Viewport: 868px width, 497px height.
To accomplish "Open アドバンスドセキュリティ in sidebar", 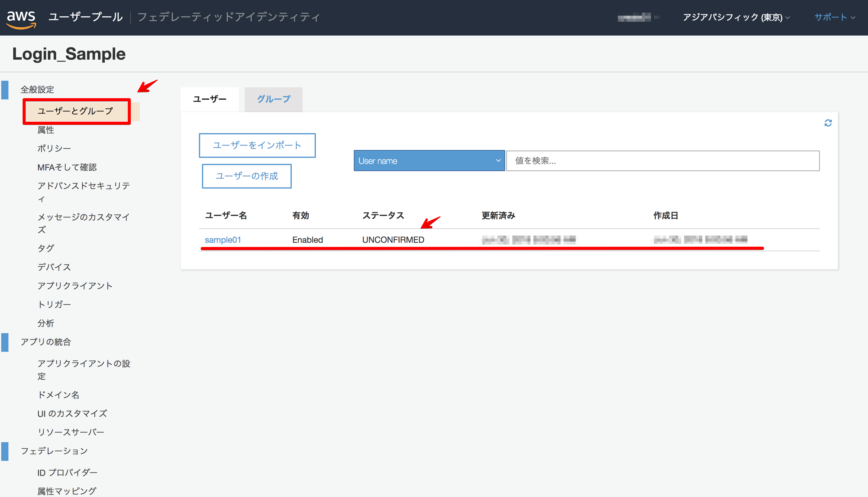I will click(x=84, y=192).
